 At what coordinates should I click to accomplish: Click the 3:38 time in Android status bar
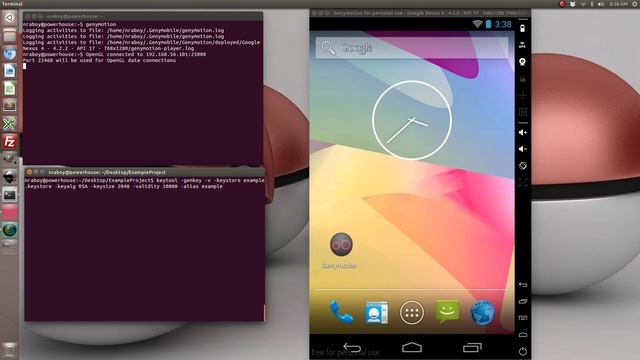(503, 24)
